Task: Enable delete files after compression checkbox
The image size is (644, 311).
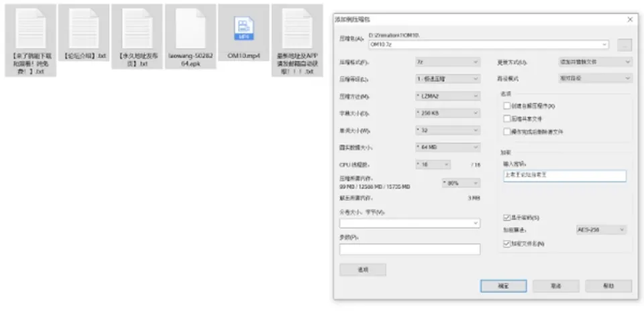Action: pyautogui.click(x=507, y=131)
